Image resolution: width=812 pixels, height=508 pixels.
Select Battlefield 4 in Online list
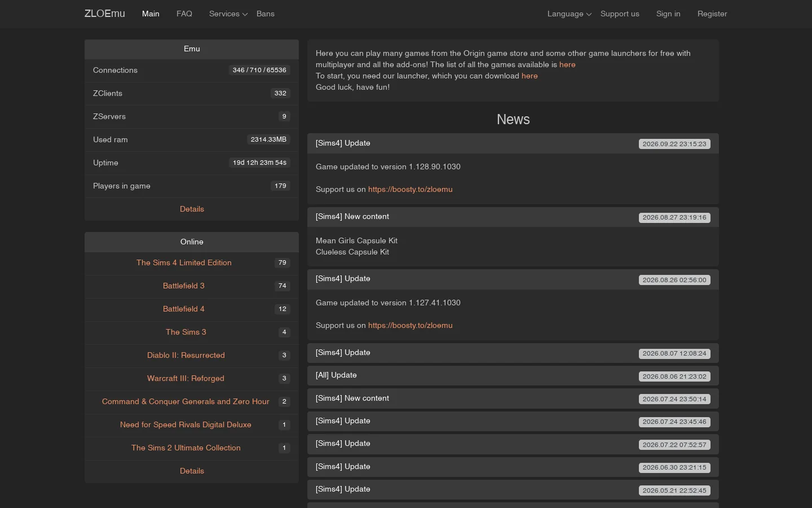click(x=184, y=309)
